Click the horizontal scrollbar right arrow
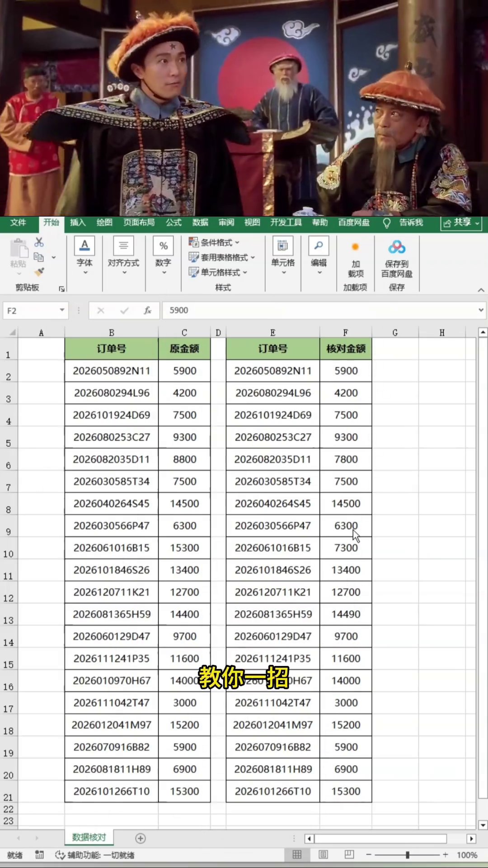 [471, 839]
